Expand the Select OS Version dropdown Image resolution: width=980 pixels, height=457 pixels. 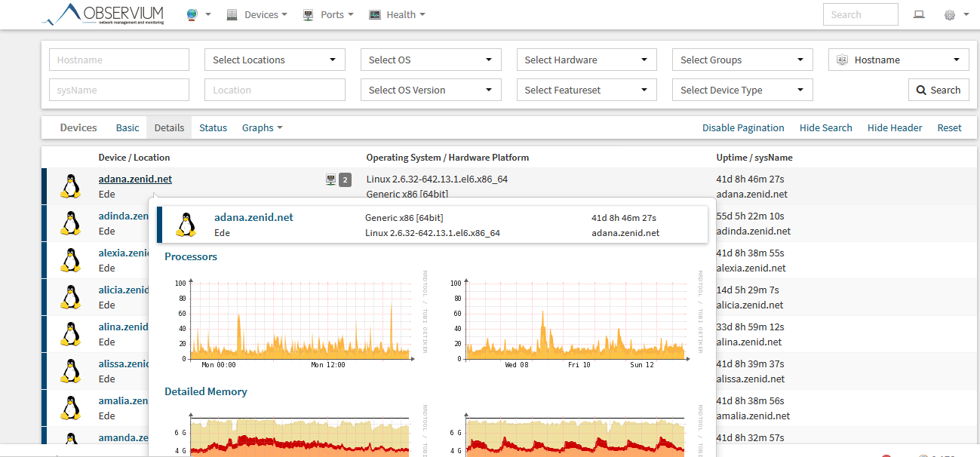[x=431, y=90]
